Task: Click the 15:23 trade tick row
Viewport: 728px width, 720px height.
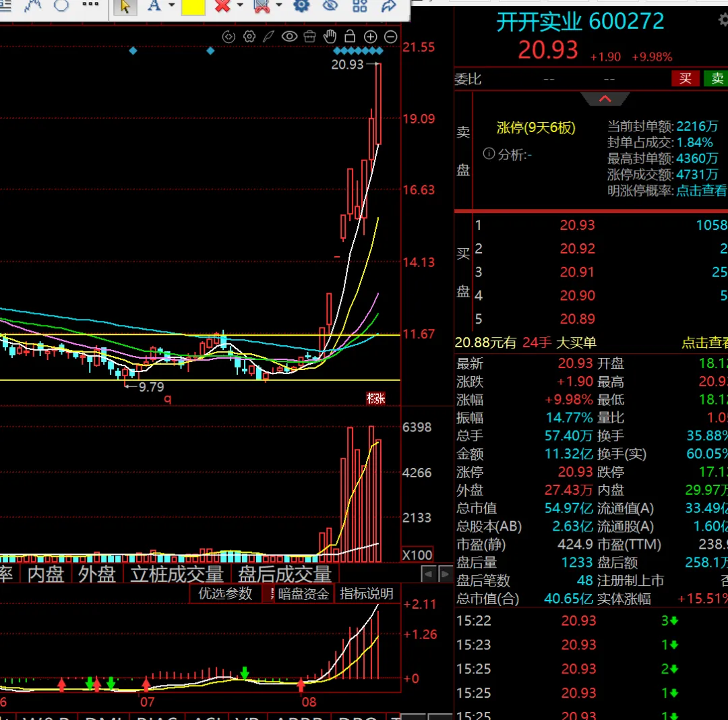Action: (x=591, y=644)
